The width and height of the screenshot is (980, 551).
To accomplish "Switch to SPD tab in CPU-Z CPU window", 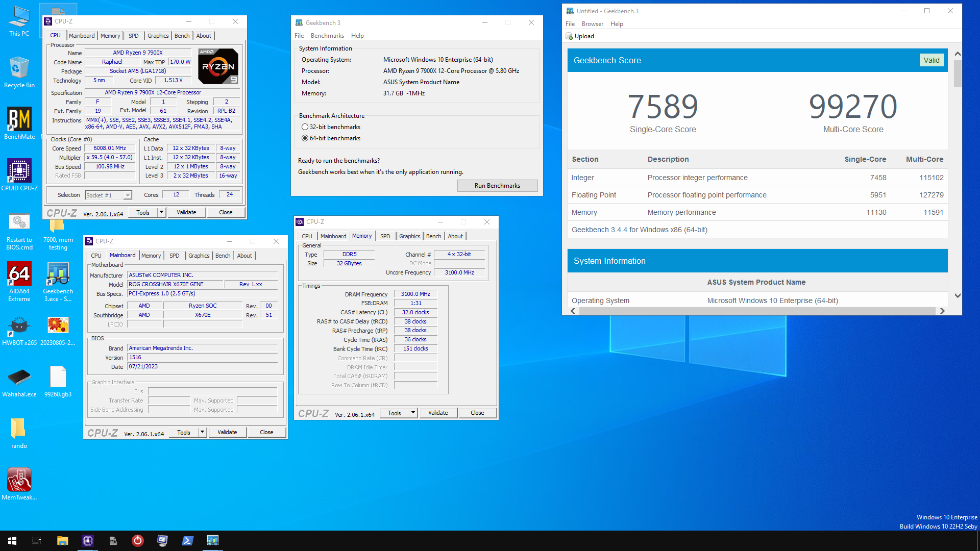I will tap(134, 36).
